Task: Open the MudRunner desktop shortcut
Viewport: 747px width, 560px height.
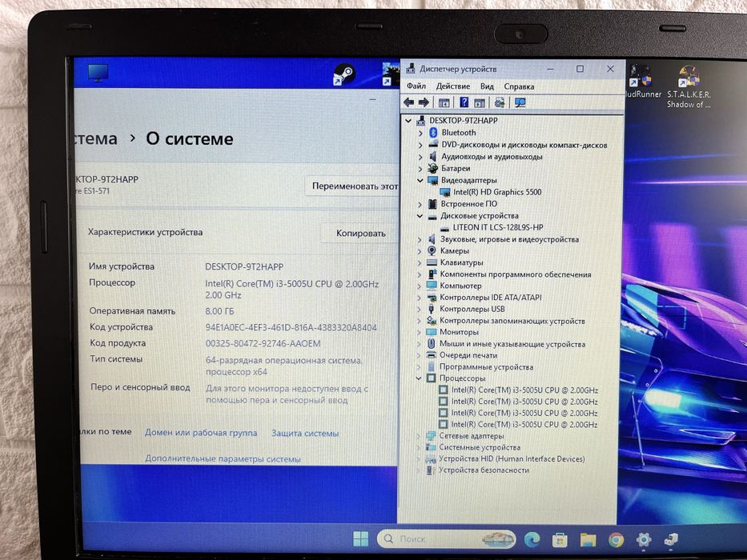Action: (643, 82)
